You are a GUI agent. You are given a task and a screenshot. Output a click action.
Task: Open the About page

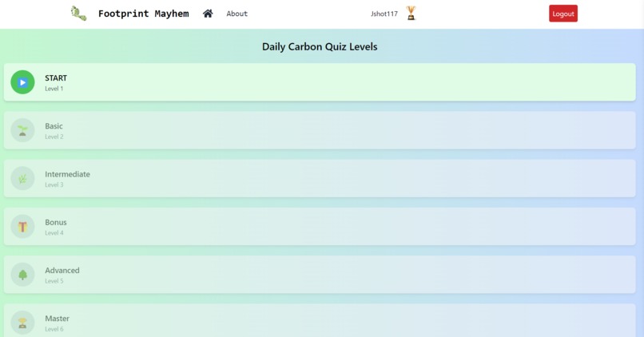[x=237, y=14]
